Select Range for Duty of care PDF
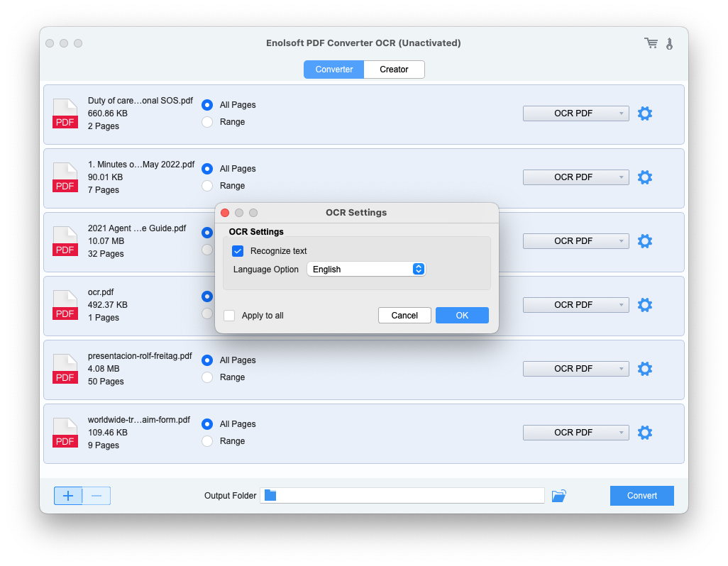Screen dimensions: 728x566 207,122
